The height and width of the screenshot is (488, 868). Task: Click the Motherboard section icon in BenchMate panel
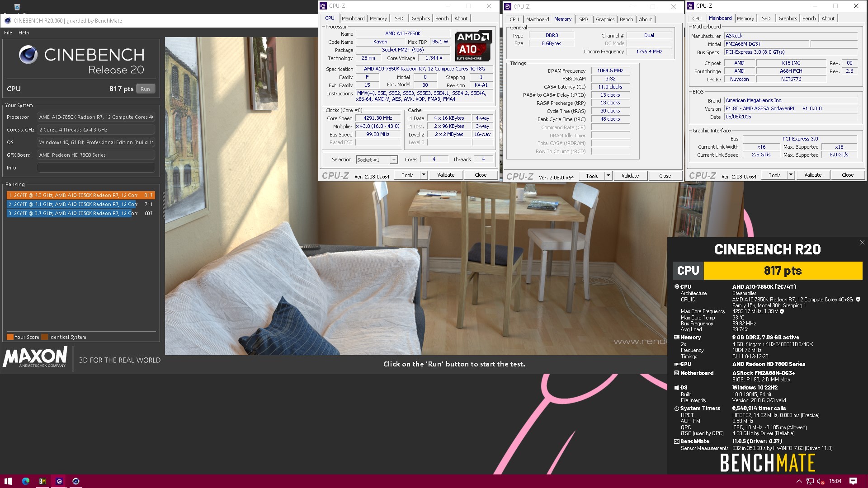pyautogui.click(x=677, y=373)
